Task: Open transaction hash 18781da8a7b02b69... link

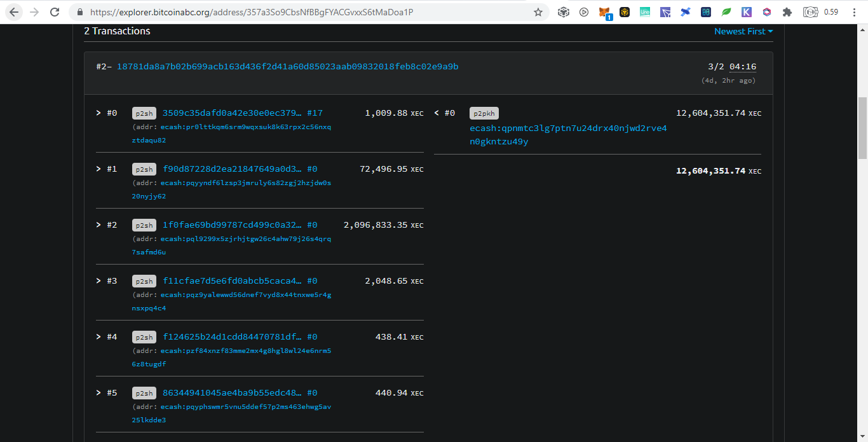Action: pos(287,67)
